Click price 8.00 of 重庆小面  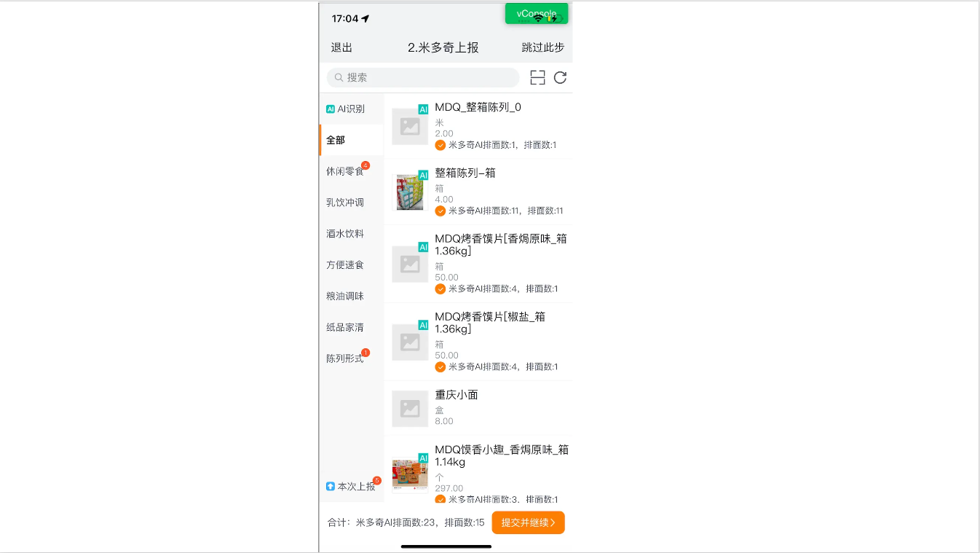[444, 421]
